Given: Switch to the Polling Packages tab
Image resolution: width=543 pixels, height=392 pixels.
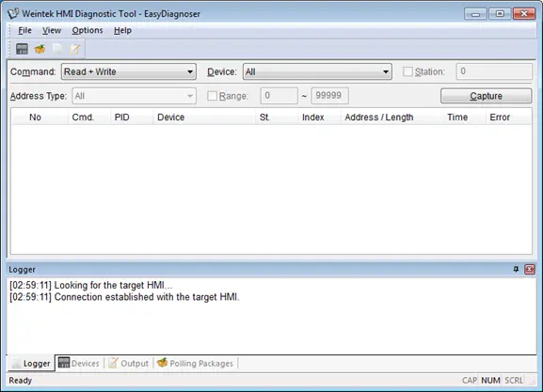Looking at the screenshot, I should tap(196, 363).
